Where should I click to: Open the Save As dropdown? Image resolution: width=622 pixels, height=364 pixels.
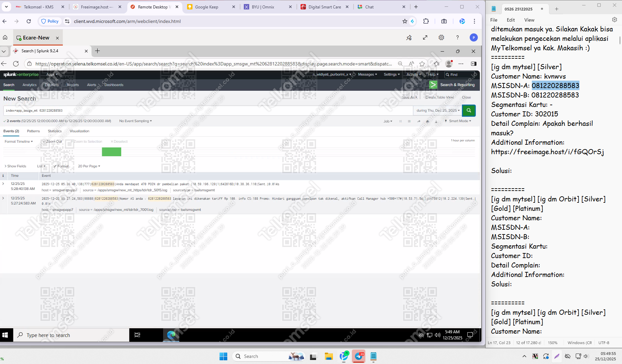click(x=409, y=97)
